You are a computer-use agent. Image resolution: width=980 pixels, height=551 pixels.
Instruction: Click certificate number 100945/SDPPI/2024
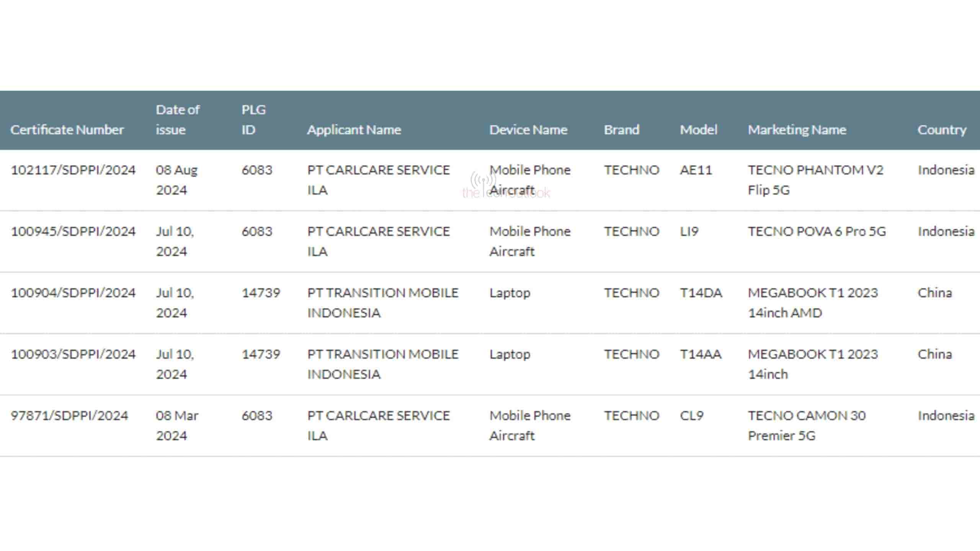pyautogui.click(x=73, y=231)
